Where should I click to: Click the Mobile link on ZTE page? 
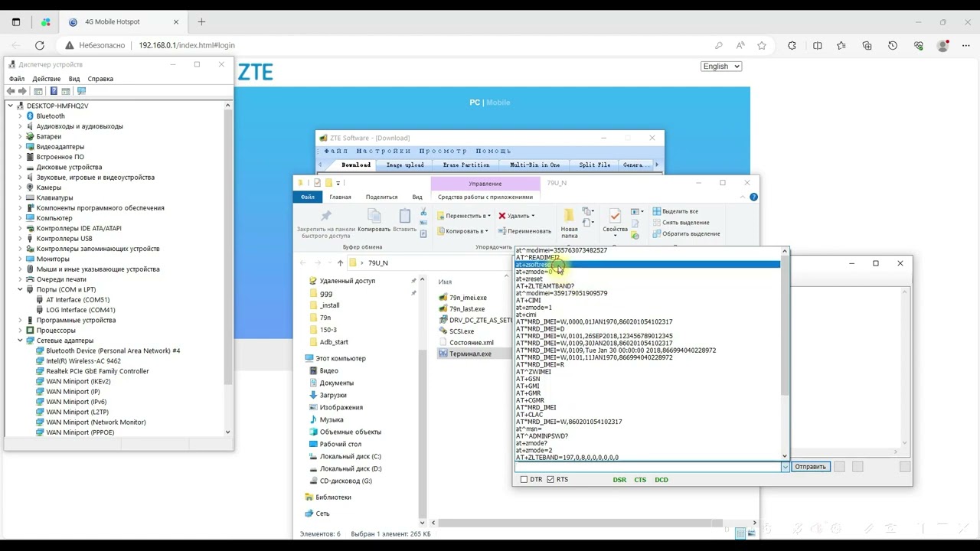point(498,103)
